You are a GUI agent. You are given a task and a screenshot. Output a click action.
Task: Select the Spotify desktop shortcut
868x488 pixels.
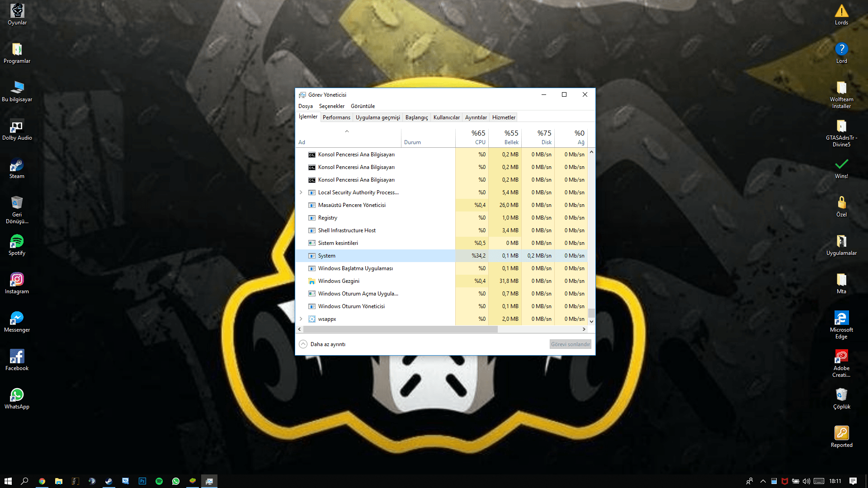click(17, 245)
